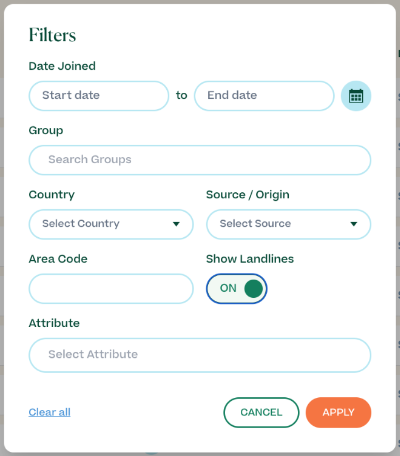Open the calendar date picker icon
The height and width of the screenshot is (456, 400).
[x=356, y=96]
